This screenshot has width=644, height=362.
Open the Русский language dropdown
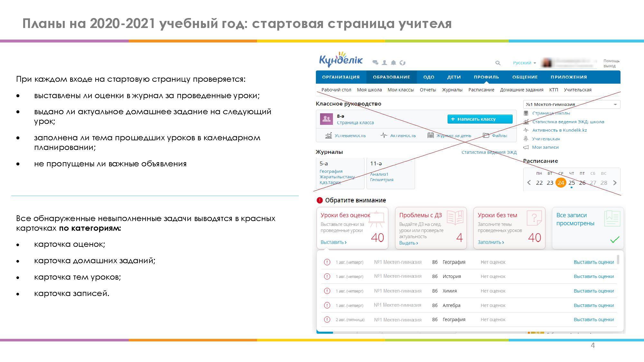524,63
